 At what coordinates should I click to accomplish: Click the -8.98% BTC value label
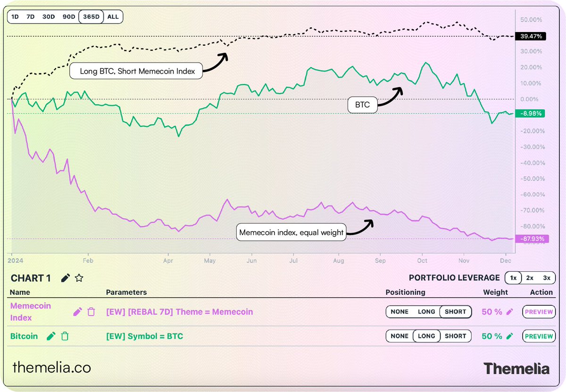[530, 113]
